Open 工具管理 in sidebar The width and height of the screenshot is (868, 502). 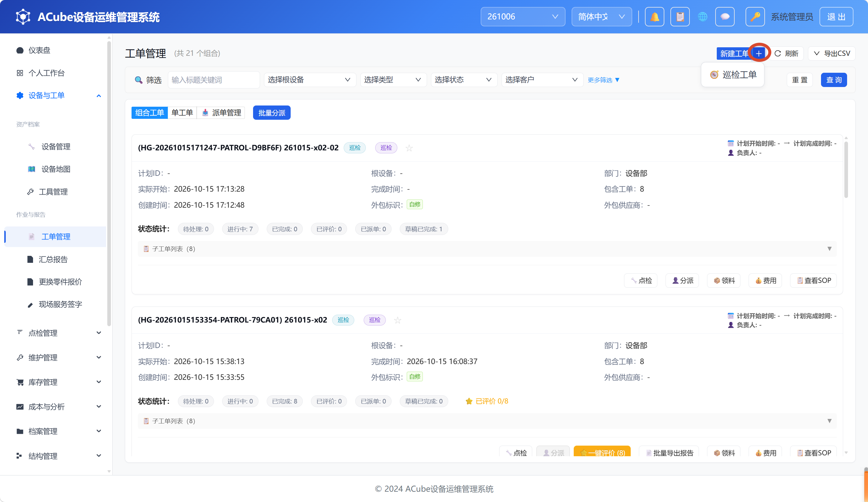pyautogui.click(x=53, y=192)
